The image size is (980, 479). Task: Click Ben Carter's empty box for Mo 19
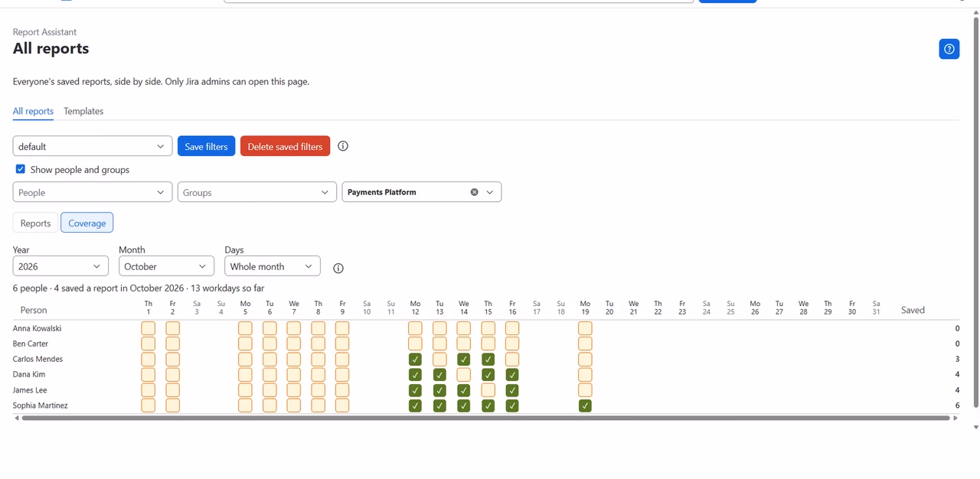[x=585, y=344]
